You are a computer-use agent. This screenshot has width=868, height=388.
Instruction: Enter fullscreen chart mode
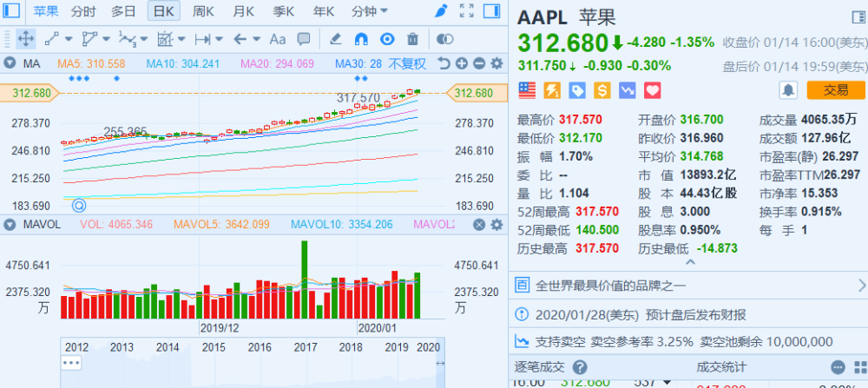467,10
